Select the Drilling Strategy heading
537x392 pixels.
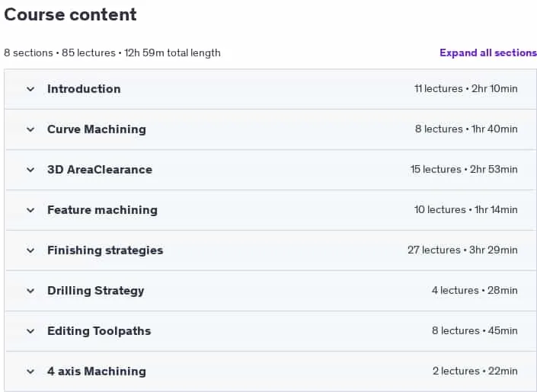click(x=95, y=291)
